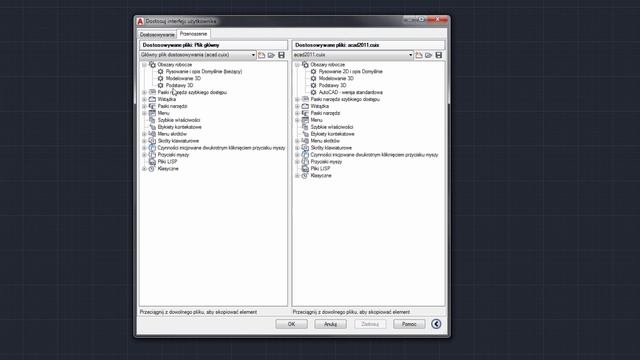
Task: Click the Anuluj button
Action: pyautogui.click(x=331, y=324)
